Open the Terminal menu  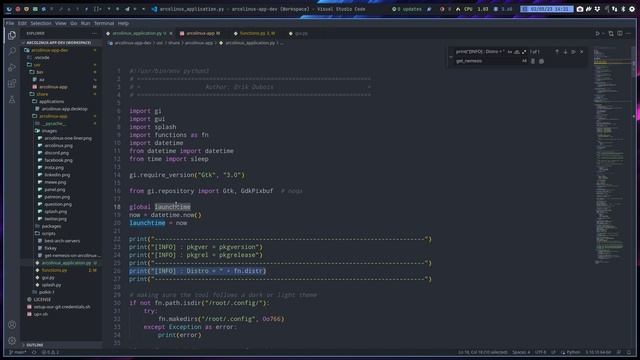(x=104, y=23)
